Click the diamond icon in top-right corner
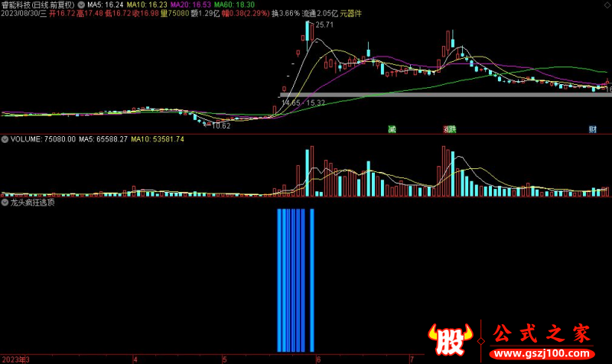 click(x=607, y=5)
